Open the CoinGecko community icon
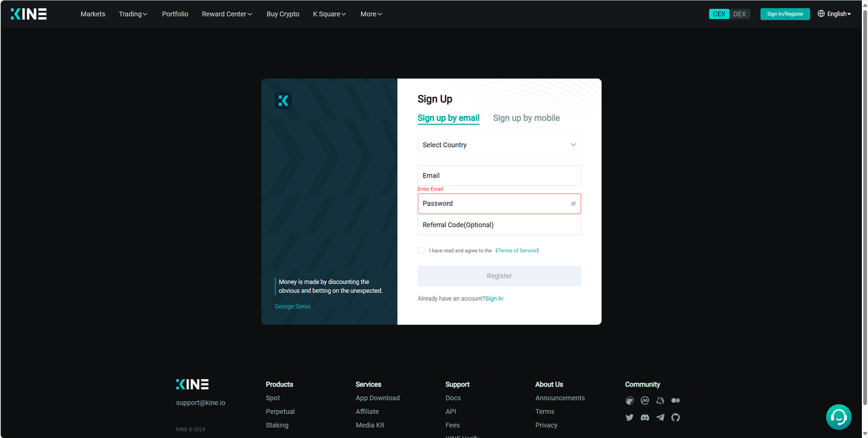This screenshot has width=868, height=438. click(629, 401)
